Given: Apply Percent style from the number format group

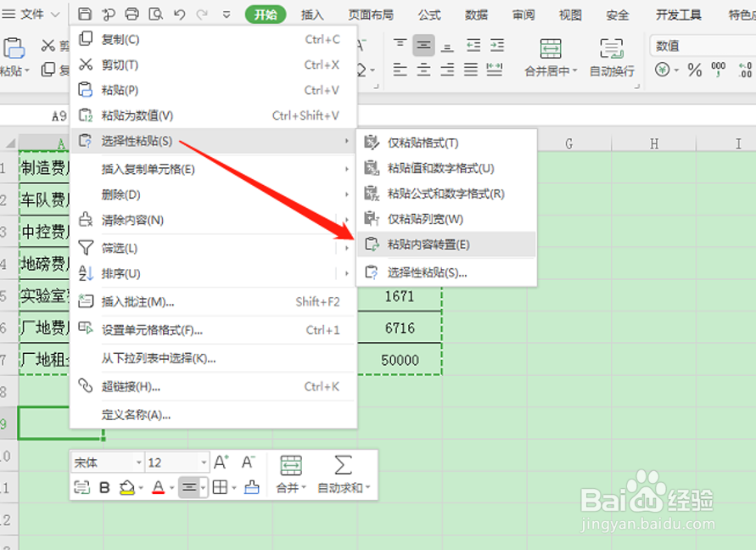Looking at the screenshot, I should 695,70.
